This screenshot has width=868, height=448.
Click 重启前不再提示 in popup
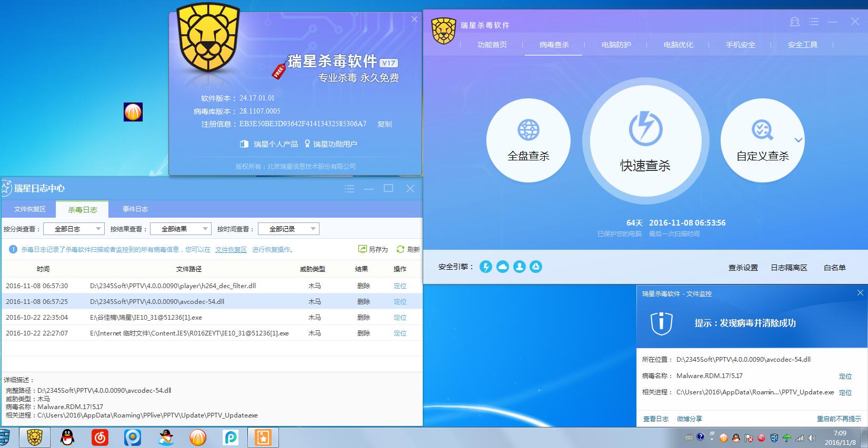point(839,419)
